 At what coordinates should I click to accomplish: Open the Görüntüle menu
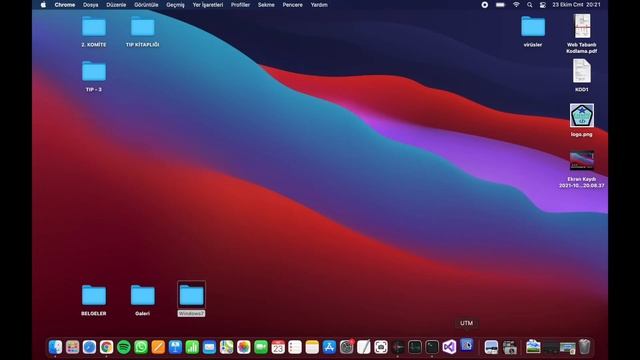146,5
